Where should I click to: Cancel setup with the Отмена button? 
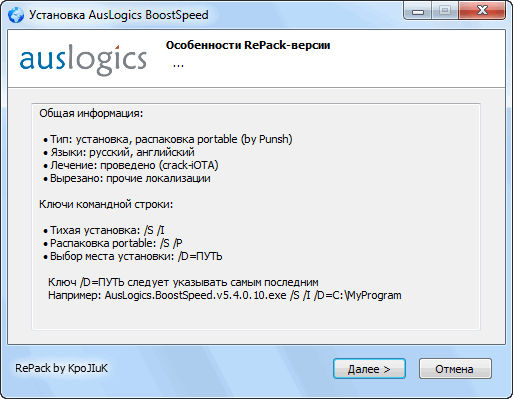pos(455,369)
